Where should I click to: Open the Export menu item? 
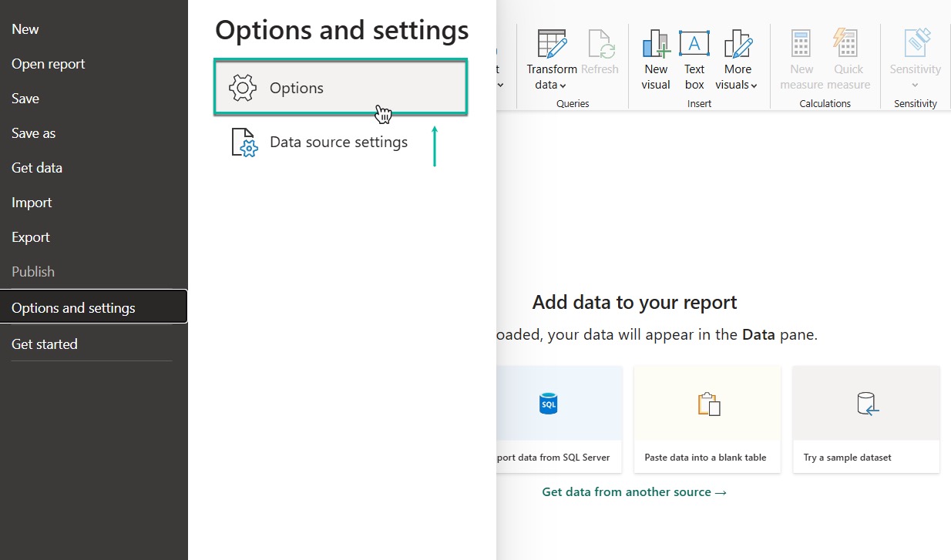31,237
